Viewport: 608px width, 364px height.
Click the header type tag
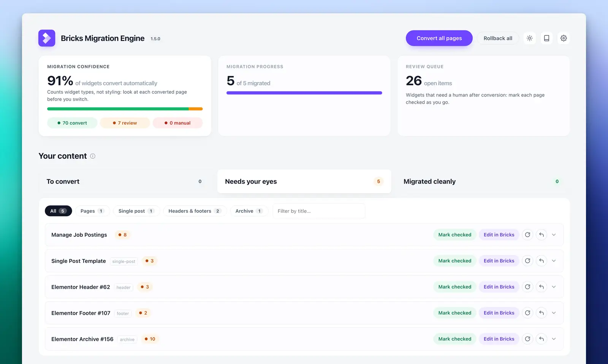point(123,287)
